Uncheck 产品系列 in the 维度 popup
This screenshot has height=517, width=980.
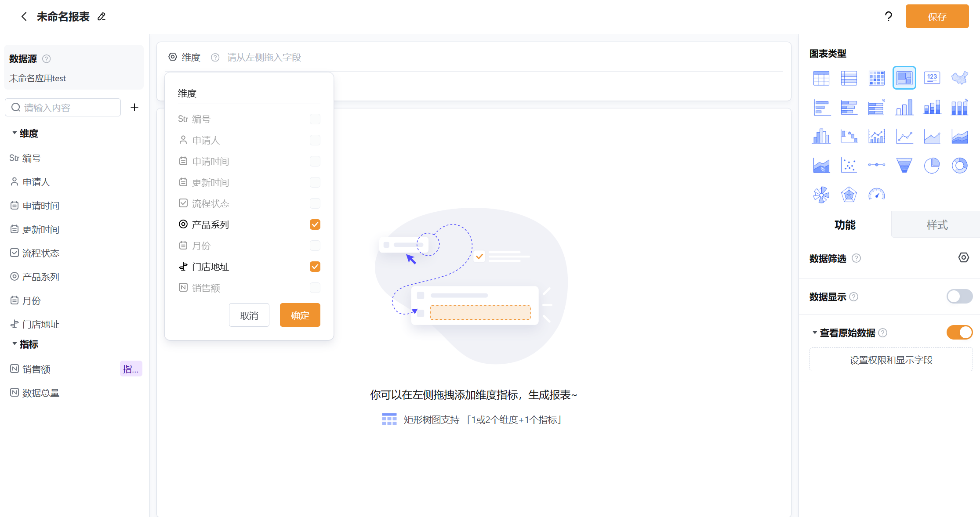pos(315,224)
